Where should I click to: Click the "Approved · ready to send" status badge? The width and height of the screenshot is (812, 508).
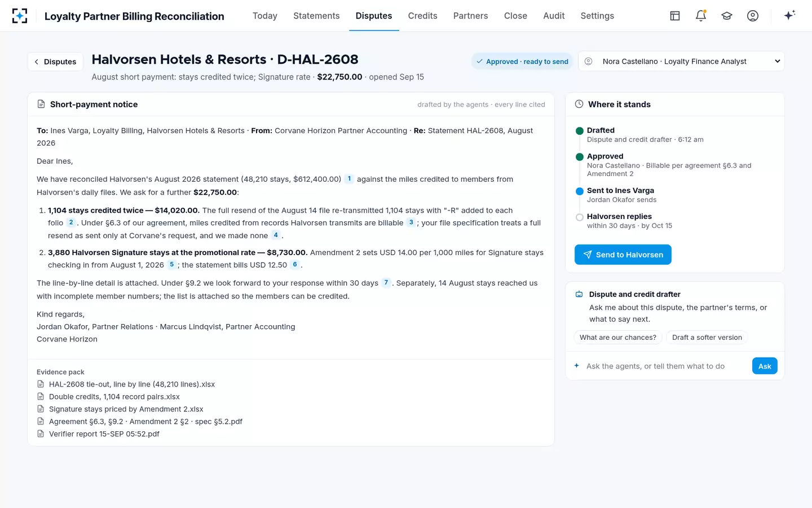pyautogui.click(x=522, y=62)
